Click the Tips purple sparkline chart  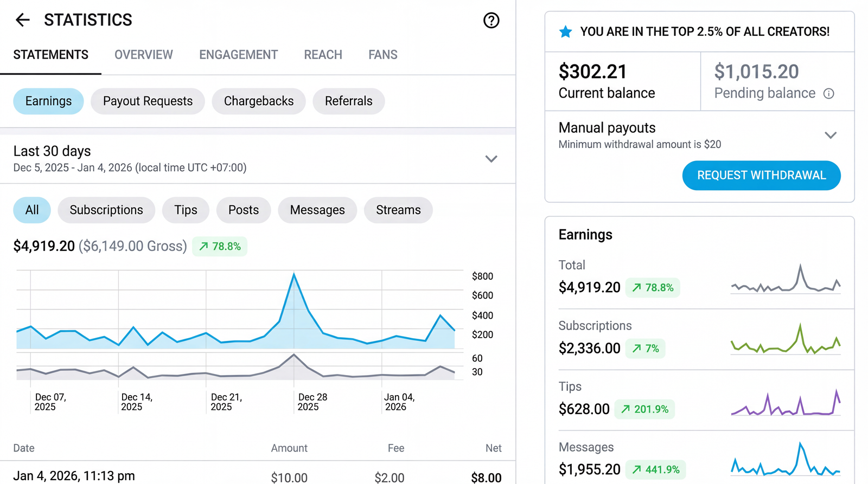point(786,404)
